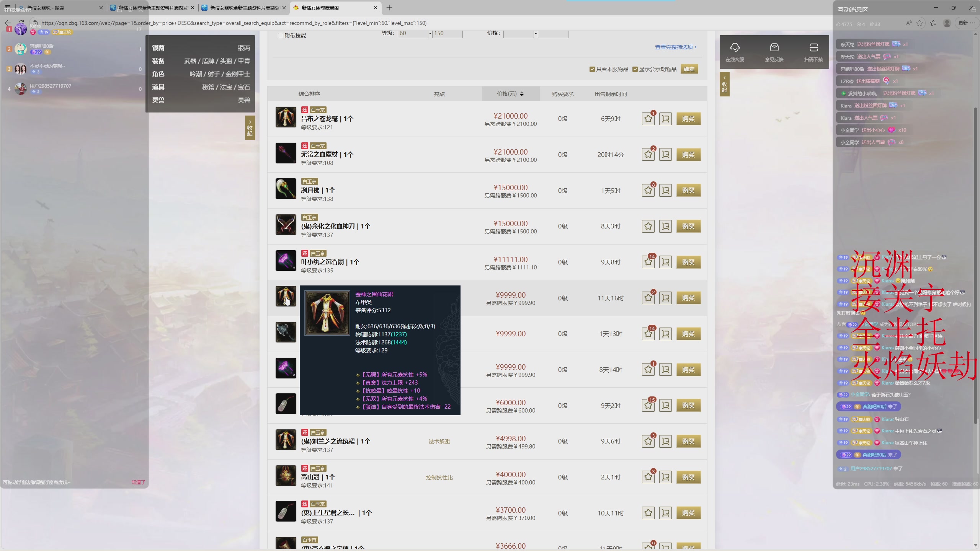Click 确定 filter confirm button

click(x=689, y=69)
